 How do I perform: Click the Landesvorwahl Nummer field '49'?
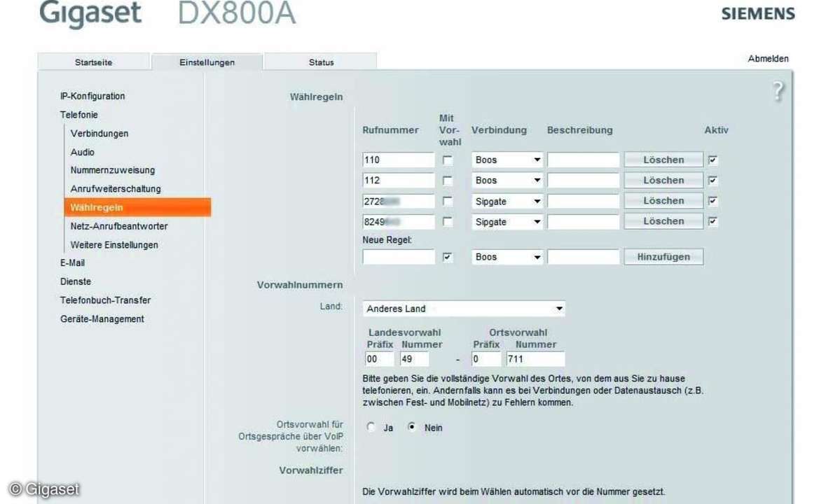[x=414, y=359]
